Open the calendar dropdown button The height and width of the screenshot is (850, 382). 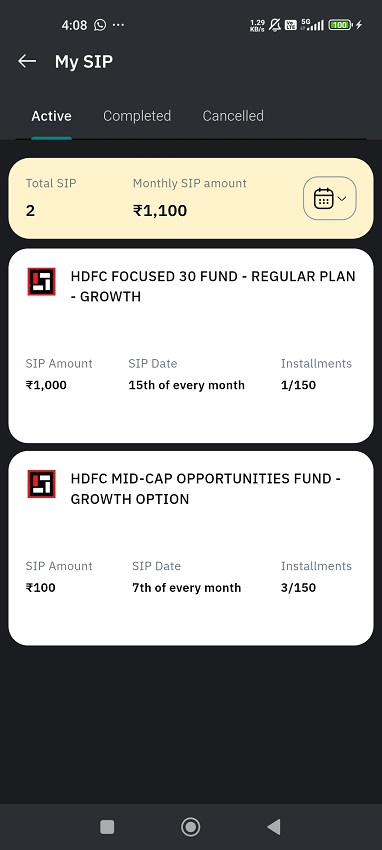click(329, 198)
